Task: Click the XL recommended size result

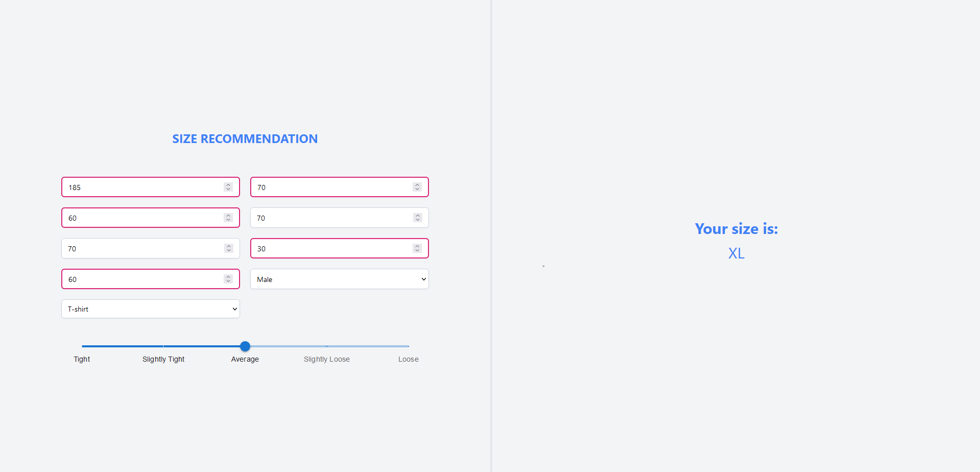Action: pyautogui.click(x=736, y=253)
